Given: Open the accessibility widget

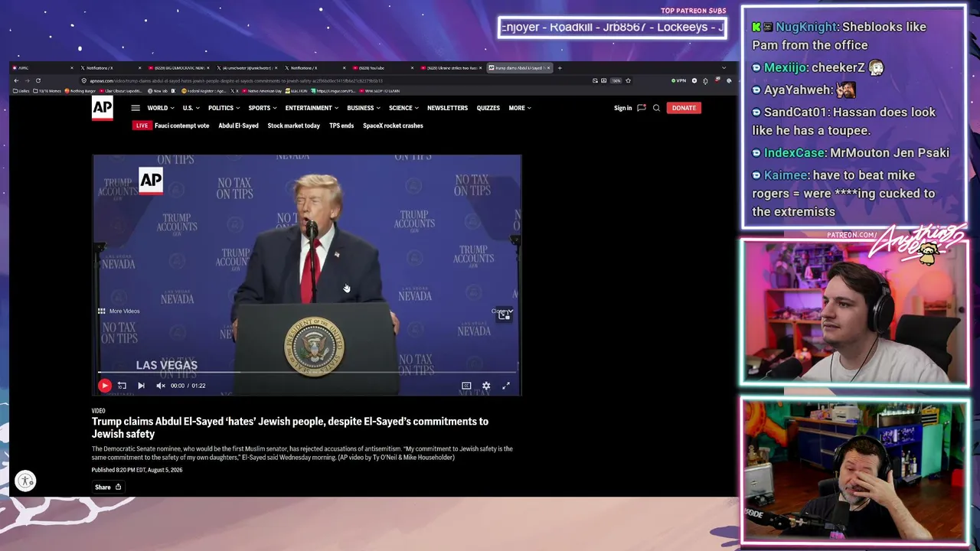Looking at the screenshot, I should (25, 481).
